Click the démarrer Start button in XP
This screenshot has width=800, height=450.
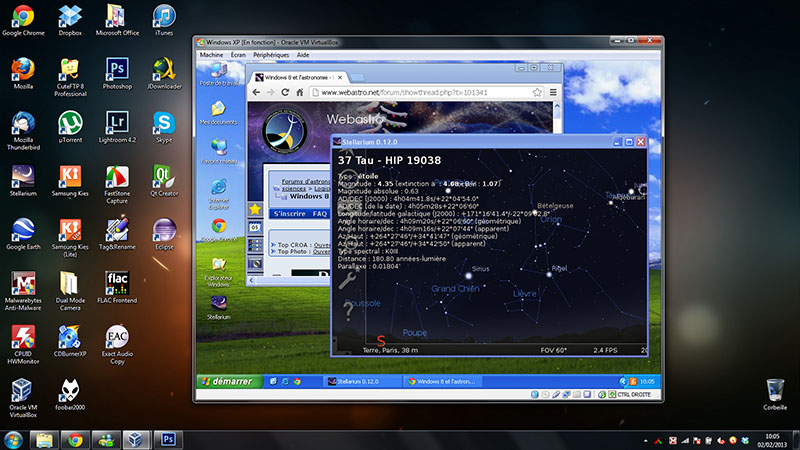[230, 381]
